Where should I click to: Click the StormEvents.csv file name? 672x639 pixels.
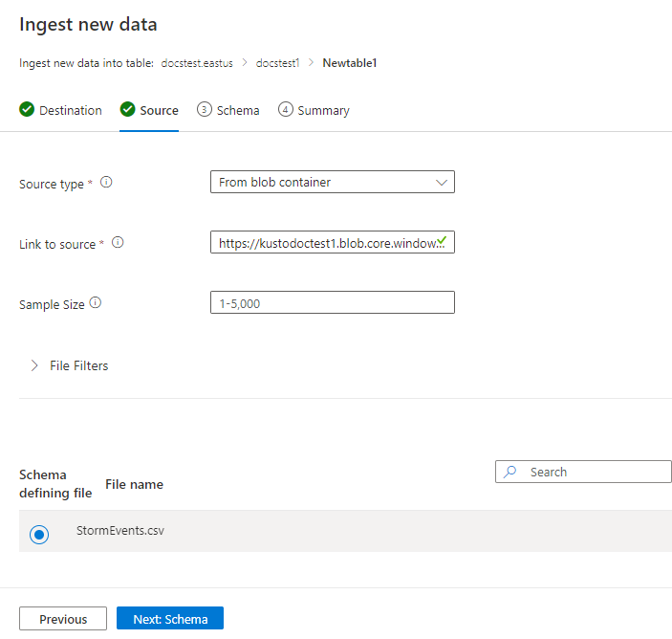click(119, 531)
